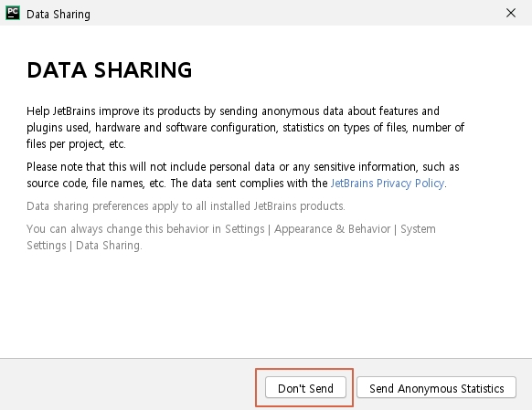Click the text 'Data sharing preferences apply'
Screen dimensions: 532x410
tap(186, 206)
